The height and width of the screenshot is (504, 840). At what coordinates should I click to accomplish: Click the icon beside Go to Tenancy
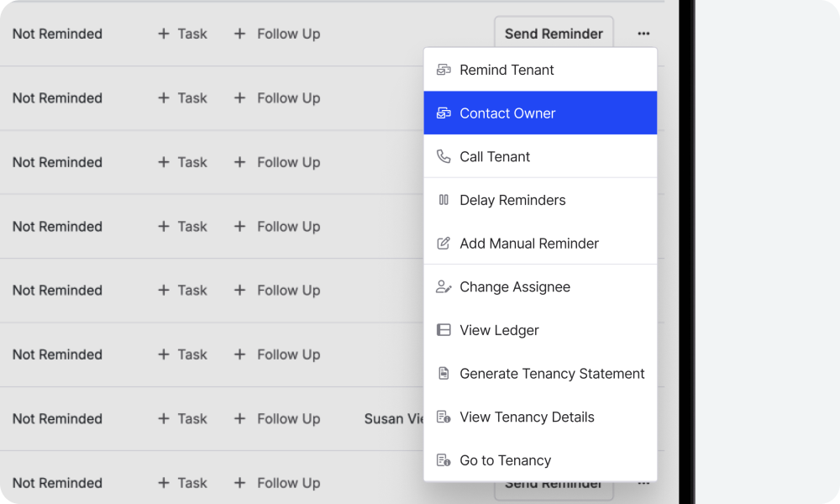click(444, 460)
